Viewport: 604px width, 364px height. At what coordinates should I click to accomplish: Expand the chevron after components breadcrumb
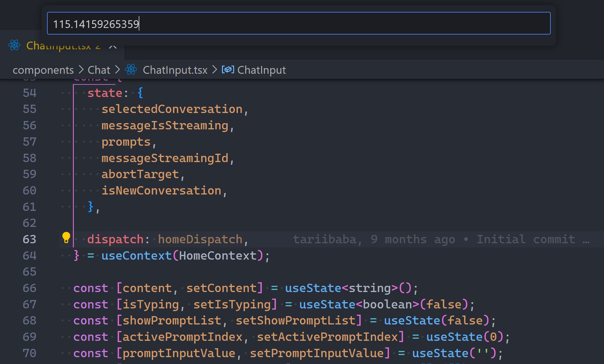click(x=81, y=70)
